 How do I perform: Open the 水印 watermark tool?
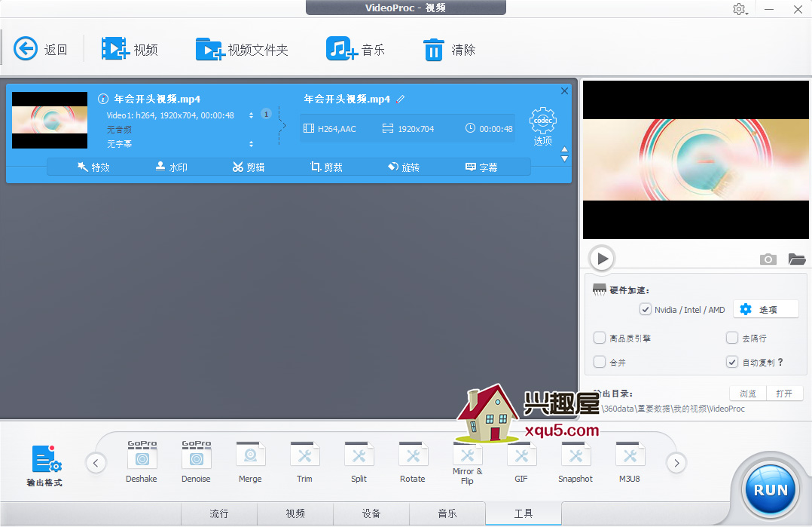[x=172, y=167]
